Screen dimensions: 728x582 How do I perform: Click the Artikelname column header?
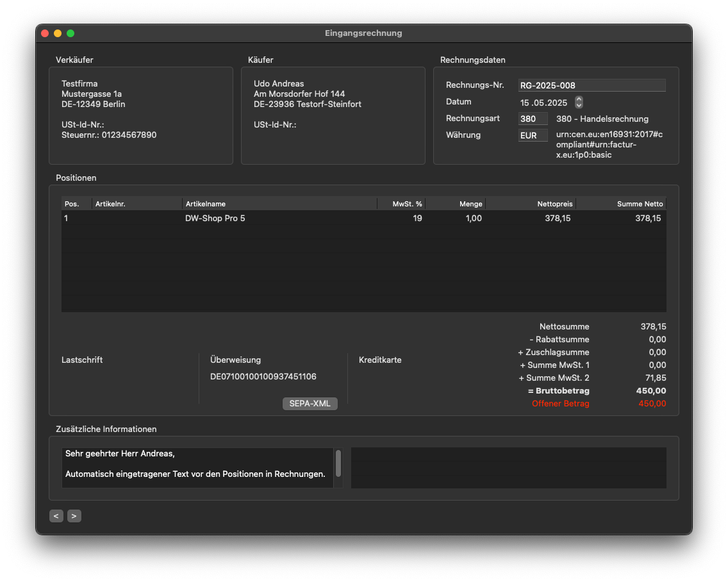(279, 204)
